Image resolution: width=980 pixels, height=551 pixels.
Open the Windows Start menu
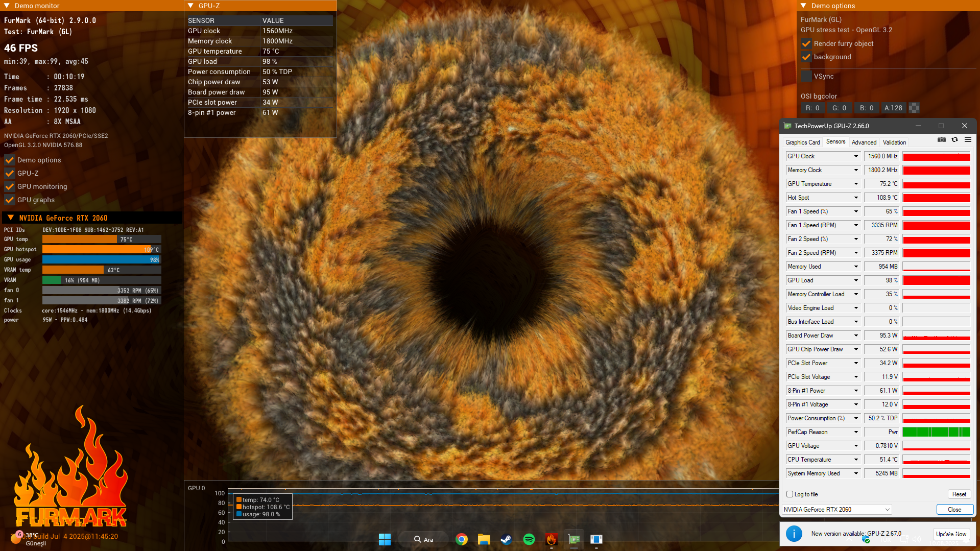(385, 539)
